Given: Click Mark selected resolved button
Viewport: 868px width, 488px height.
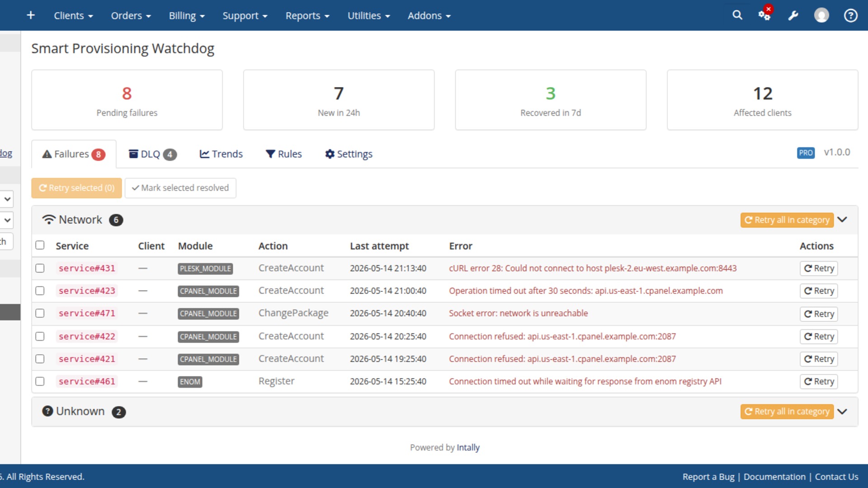Looking at the screenshot, I should coord(180,188).
